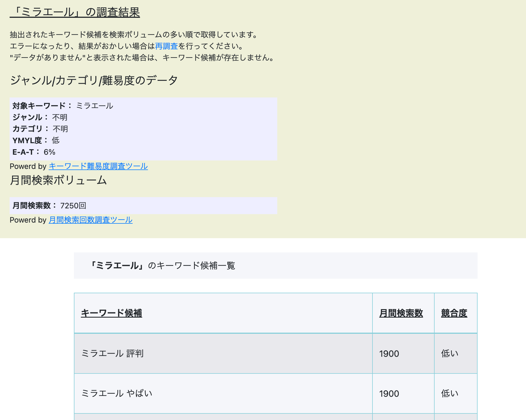Click the ジャンル 不明 line
This screenshot has height=420, width=526.
point(40,117)
